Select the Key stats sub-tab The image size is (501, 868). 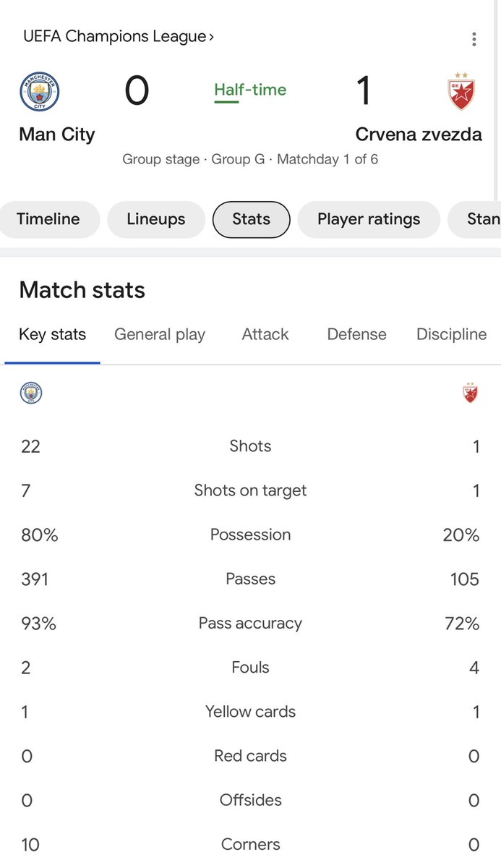(x=52, y=334)
